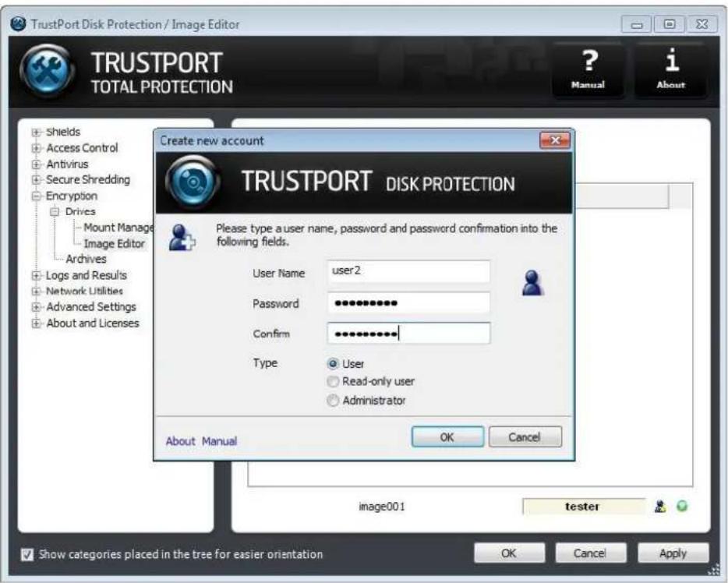
Task: Expand the Logs and Results node
Action: (36, 275)
